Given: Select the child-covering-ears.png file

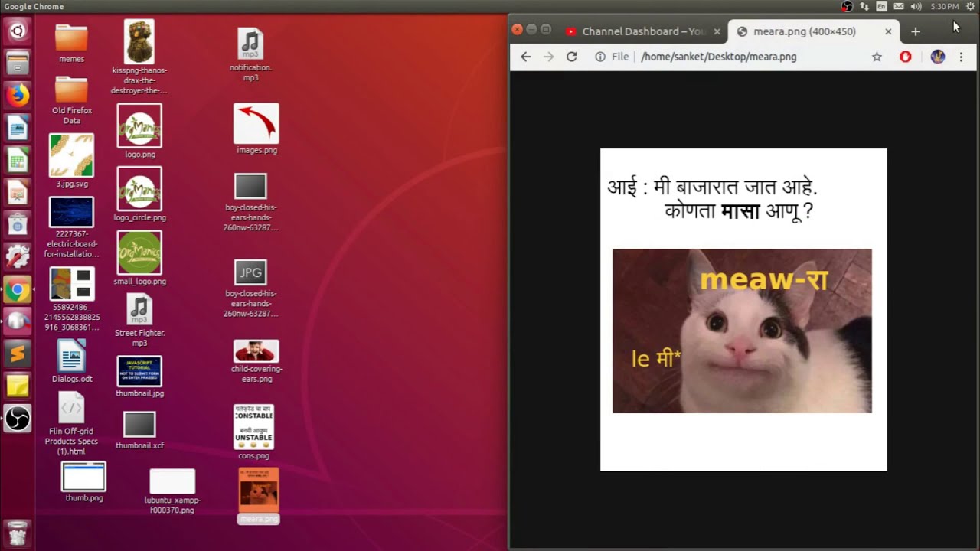Looking at the screenshot, I should coord(256,361).
